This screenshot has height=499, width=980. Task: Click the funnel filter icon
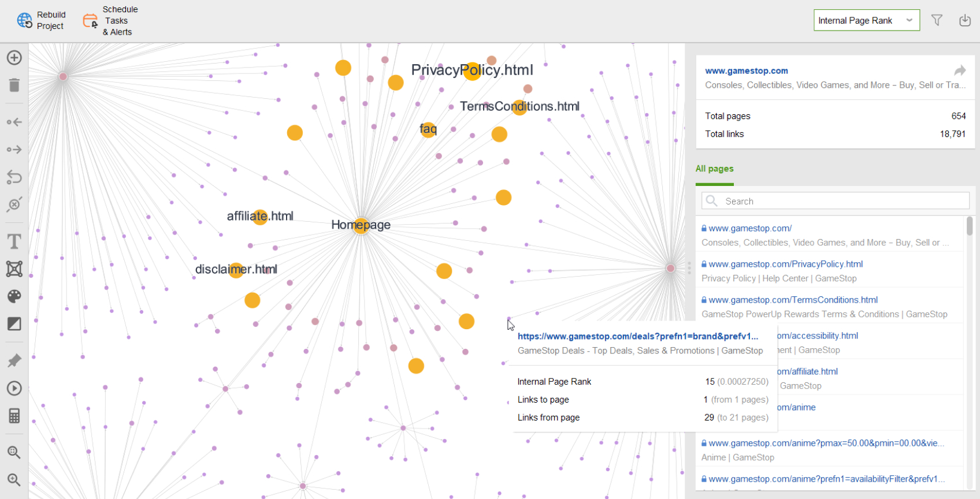pos(937,20)
